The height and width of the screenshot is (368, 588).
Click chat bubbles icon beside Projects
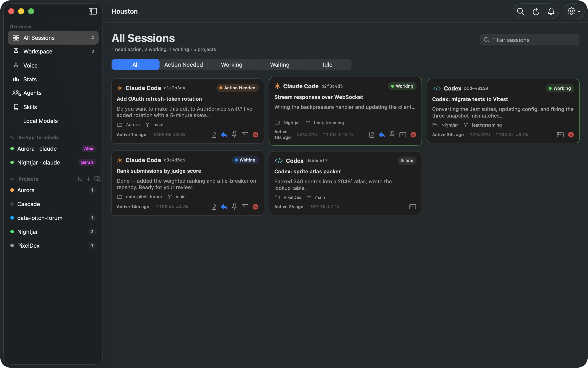(x=98, y=179)
